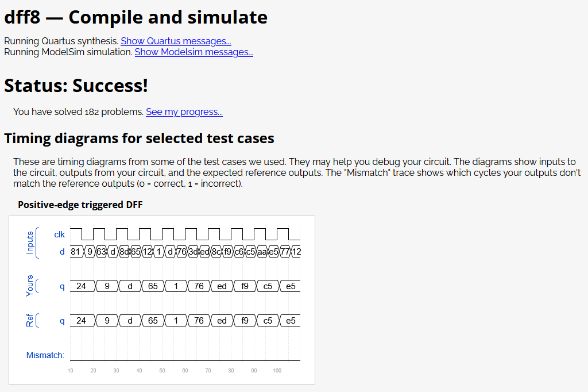588x392 pixels.
Task: Click time axis marker 100
Action: point(277,371)
